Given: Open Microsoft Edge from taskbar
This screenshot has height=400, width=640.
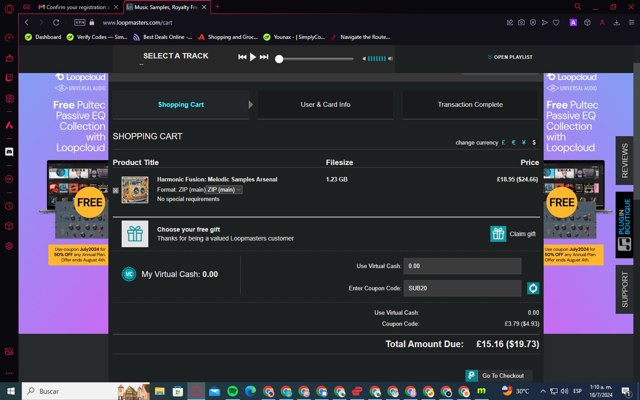Looking at the screenshot, I should tap(250, 391).
